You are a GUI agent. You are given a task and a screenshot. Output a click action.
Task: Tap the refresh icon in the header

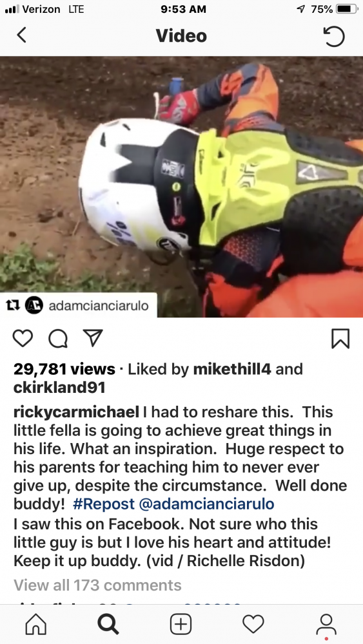tap(333, 35)
